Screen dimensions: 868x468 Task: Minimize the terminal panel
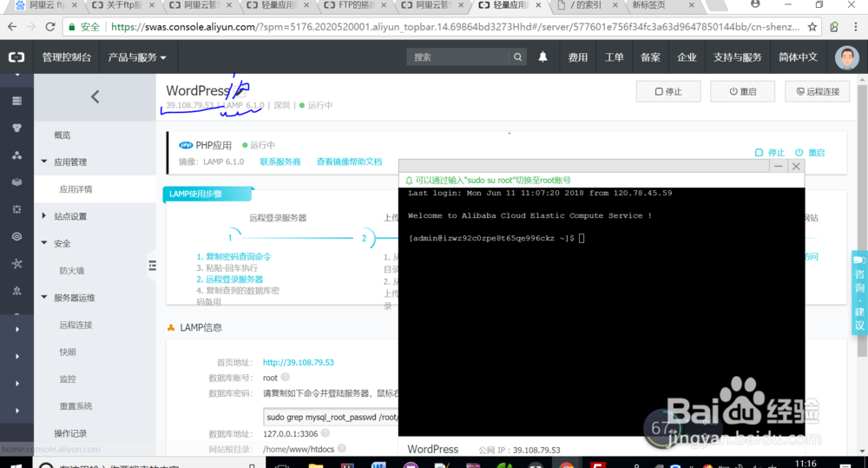pyautogui.click(x=779, y=166)
